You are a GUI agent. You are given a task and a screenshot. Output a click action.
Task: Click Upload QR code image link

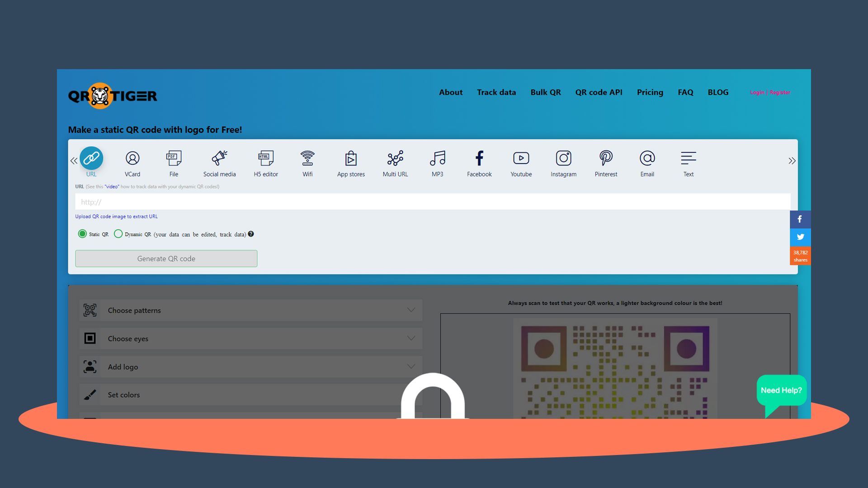click(x=116, y=216)
